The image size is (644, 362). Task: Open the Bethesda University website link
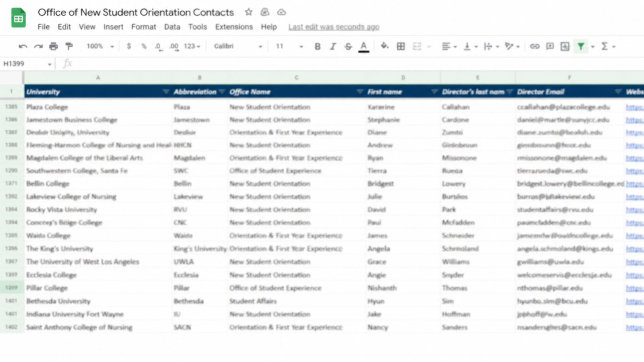(634, 301)
